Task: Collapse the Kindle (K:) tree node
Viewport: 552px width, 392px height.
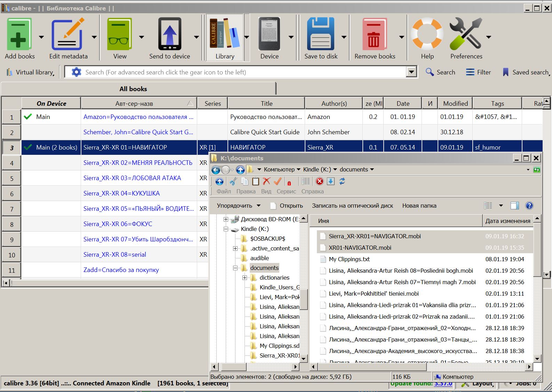Action: pos(226,229)
